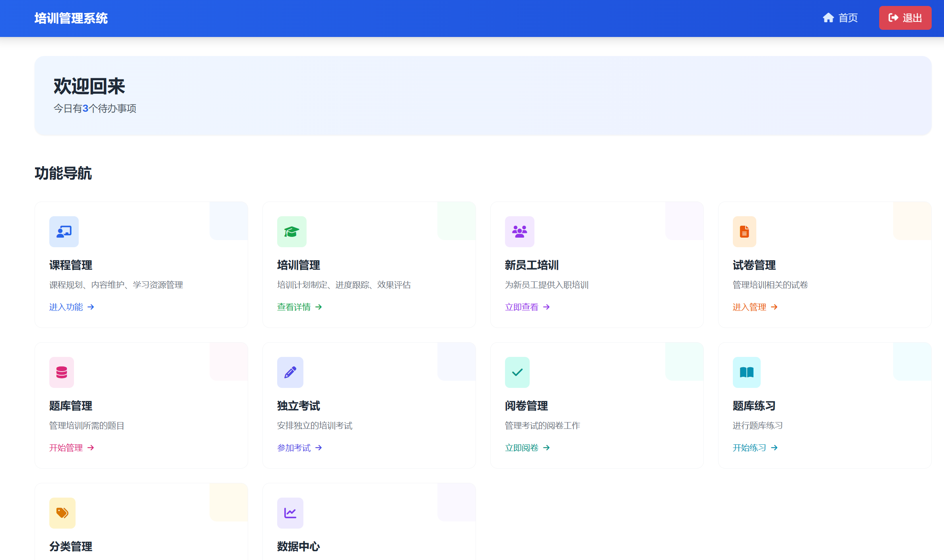Click the 课程管理 presenter icon
Screen dimensions: 944x560
64,232
